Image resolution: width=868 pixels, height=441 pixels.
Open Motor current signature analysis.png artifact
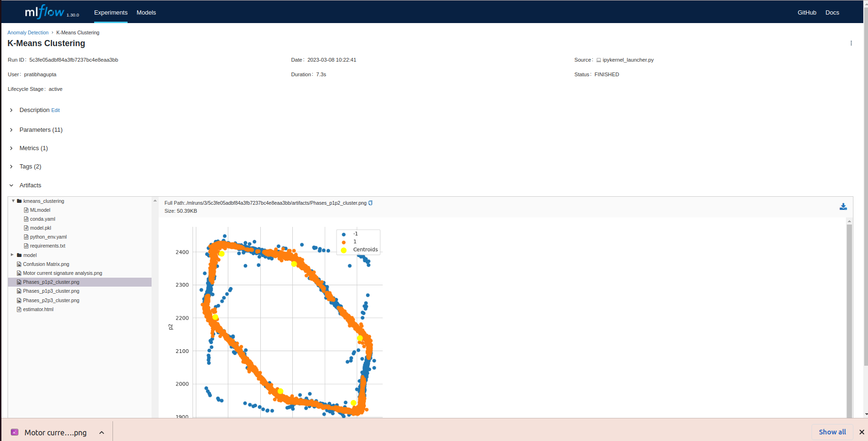click(62, 273)
